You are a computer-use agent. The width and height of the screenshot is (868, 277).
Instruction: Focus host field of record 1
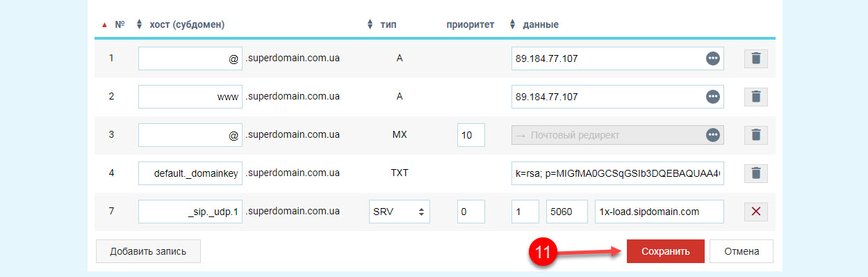(190, 58)
